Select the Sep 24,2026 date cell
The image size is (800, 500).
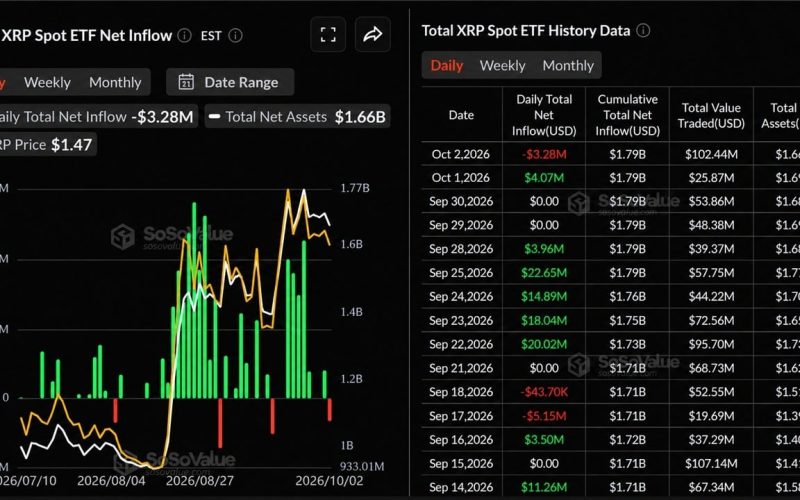pos(461,296)
